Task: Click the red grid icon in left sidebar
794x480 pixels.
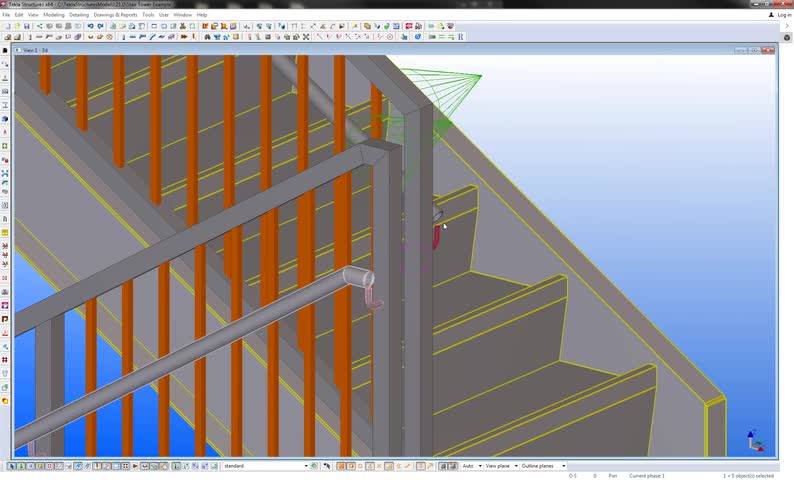Action: [x=5, y=359]
